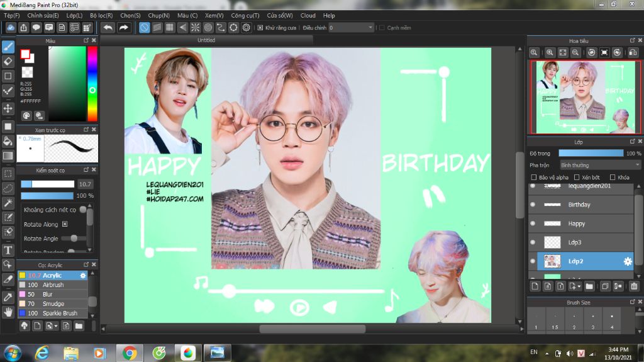
Task: Enable crisscross grid snap guide
Action: [170, 28]
